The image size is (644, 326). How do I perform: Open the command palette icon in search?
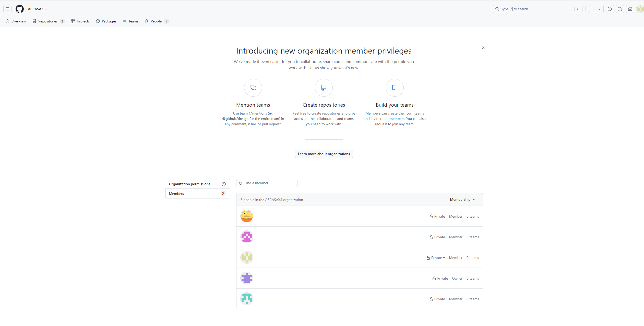tap(578, 9)
